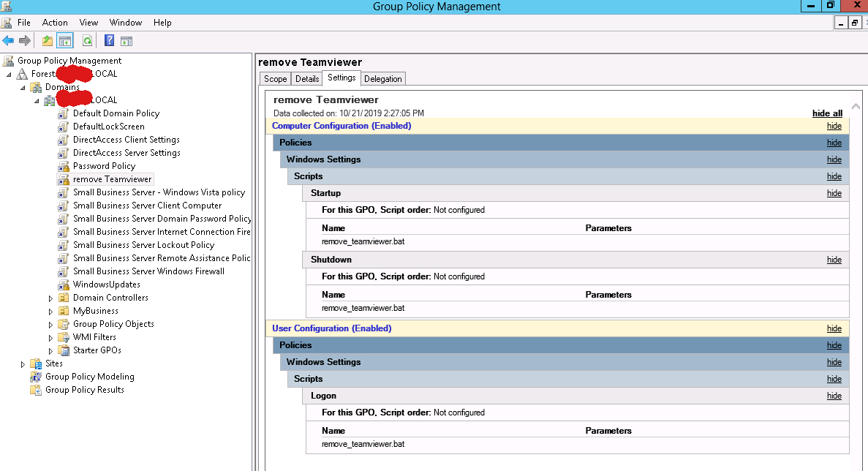Select the 'remove Teamviewer' GPO in tree
This screenshot has width=868, height=471.
click(x=113, y=179)
